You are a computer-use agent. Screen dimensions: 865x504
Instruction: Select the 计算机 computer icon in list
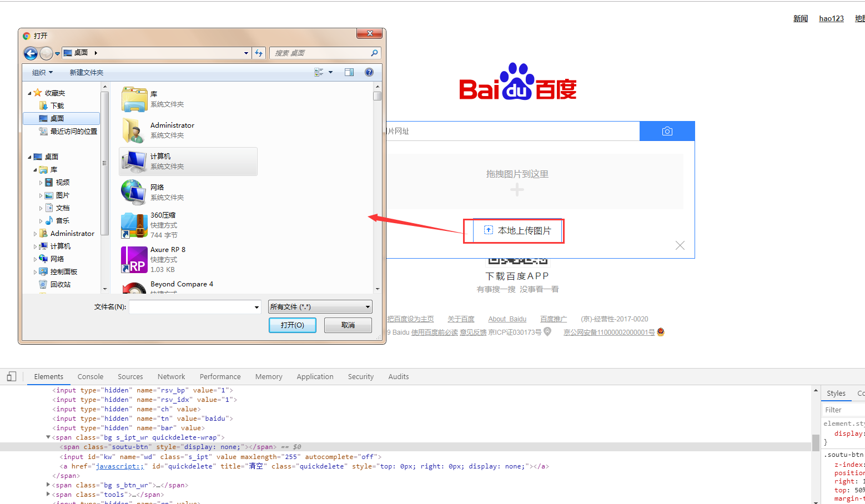pyautogui.click(x=134, y=162)
